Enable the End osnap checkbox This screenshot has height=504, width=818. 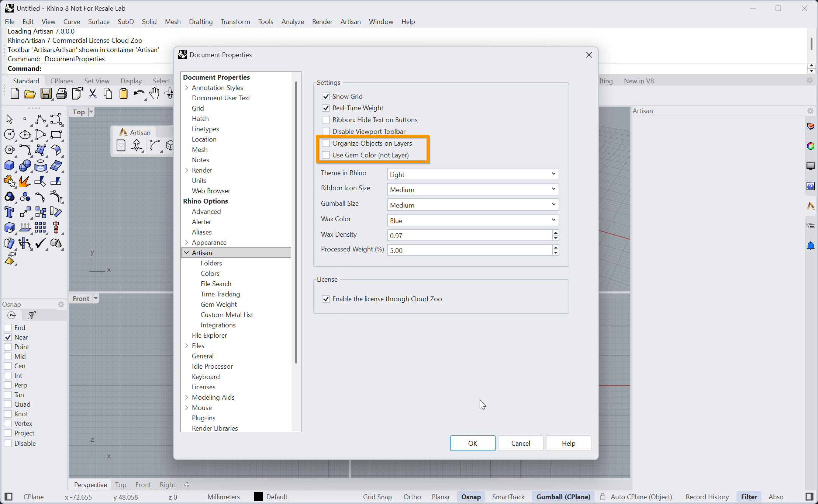coord(8,328)
